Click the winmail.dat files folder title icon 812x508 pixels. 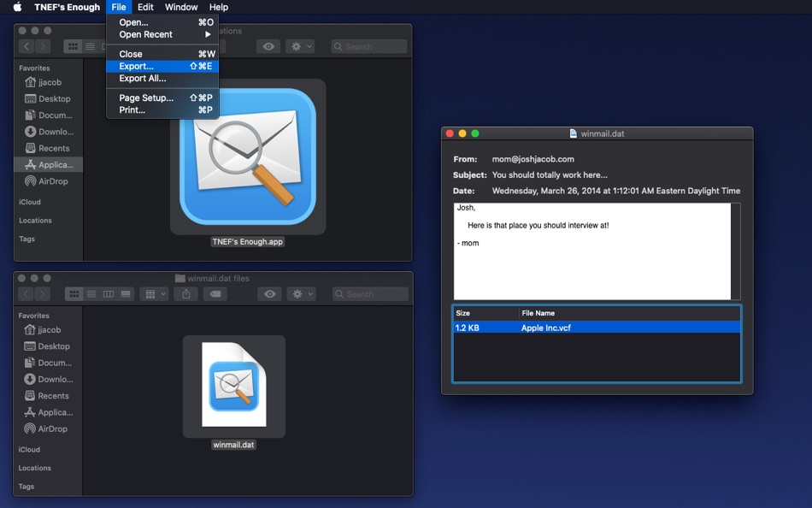179,278
